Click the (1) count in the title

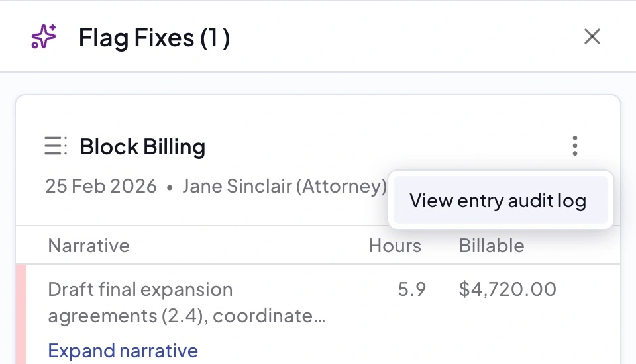[215, 38]
